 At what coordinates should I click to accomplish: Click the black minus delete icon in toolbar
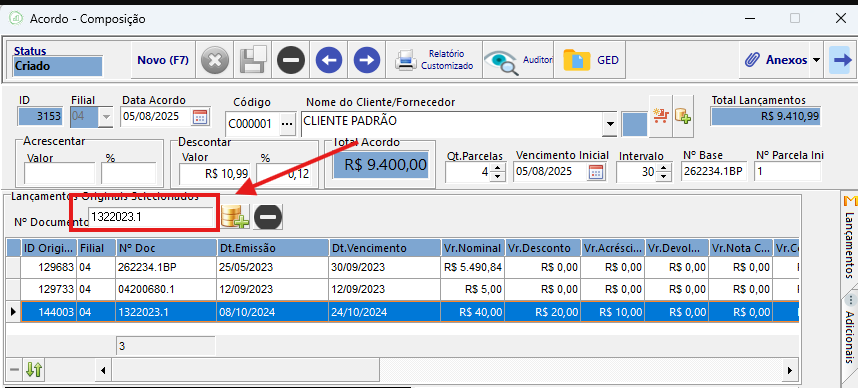[291, 59]
